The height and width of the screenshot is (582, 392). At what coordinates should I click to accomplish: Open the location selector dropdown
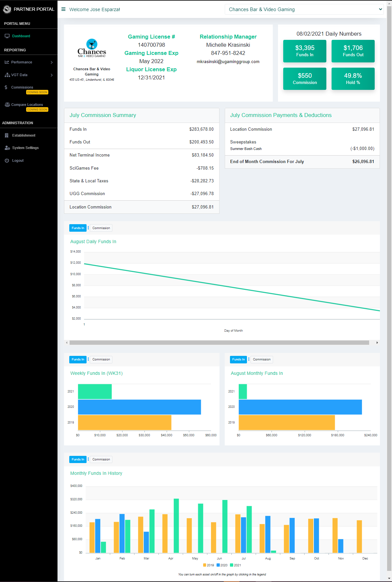[x=304, y=9]
